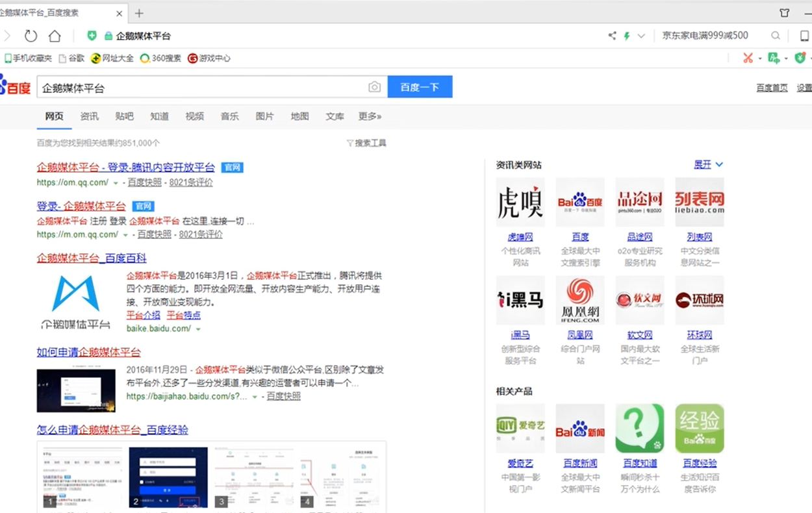Click the browser reload icon
The height and width of the screenshot is (513, 812).
coord(31,36)
